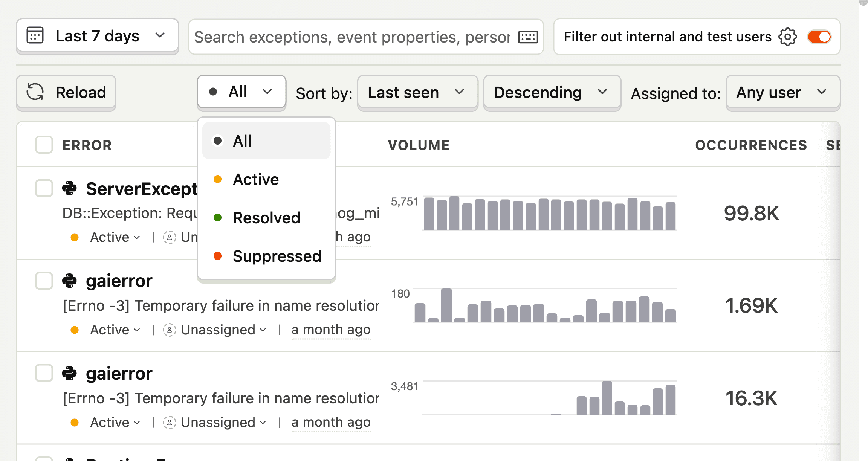Viewport: 868px width, 461px height.
Task: Click 'a month ago' in 1.69K gaierror row
Action: point(331,330)
